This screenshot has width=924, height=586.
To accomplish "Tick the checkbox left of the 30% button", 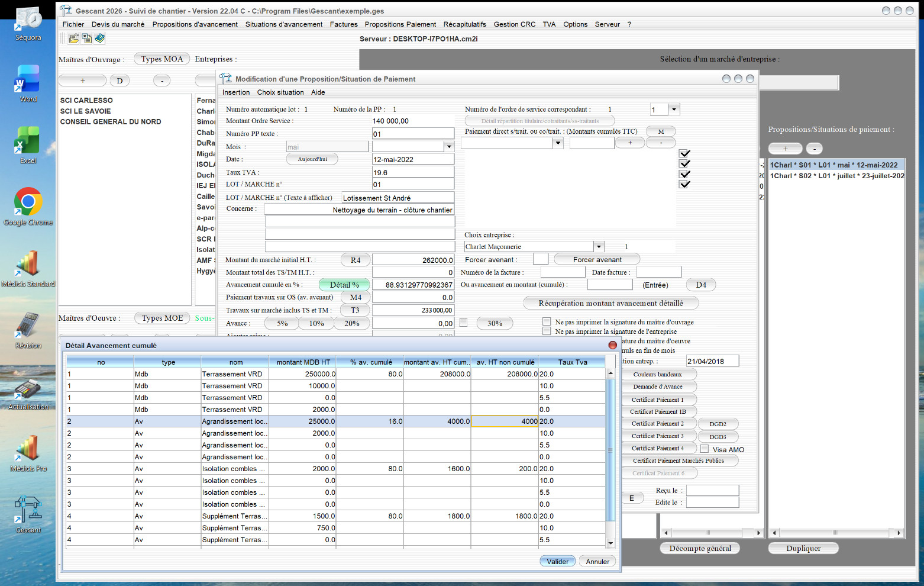I will [x=464, y=323].
